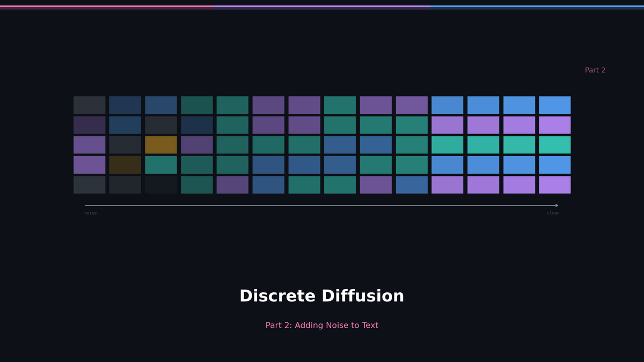Click the purple tile starting row three
This screenshot has height=362, width=644.
point(90,145)
